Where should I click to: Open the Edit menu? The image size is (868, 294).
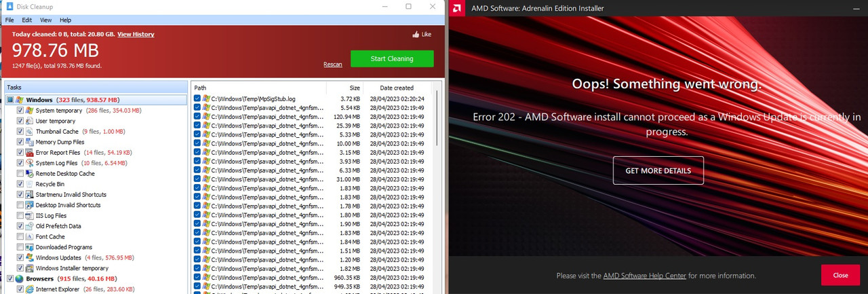pos(27,20)
